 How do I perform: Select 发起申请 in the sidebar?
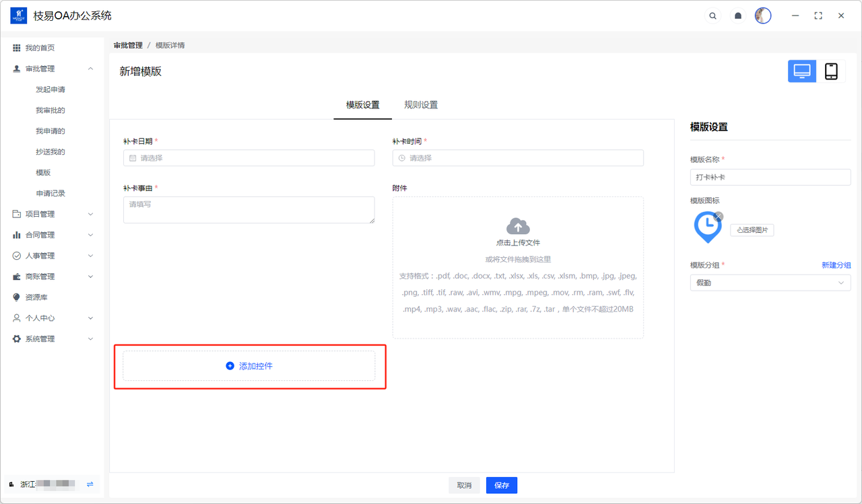pyautogui.click(x=51, y=89)
